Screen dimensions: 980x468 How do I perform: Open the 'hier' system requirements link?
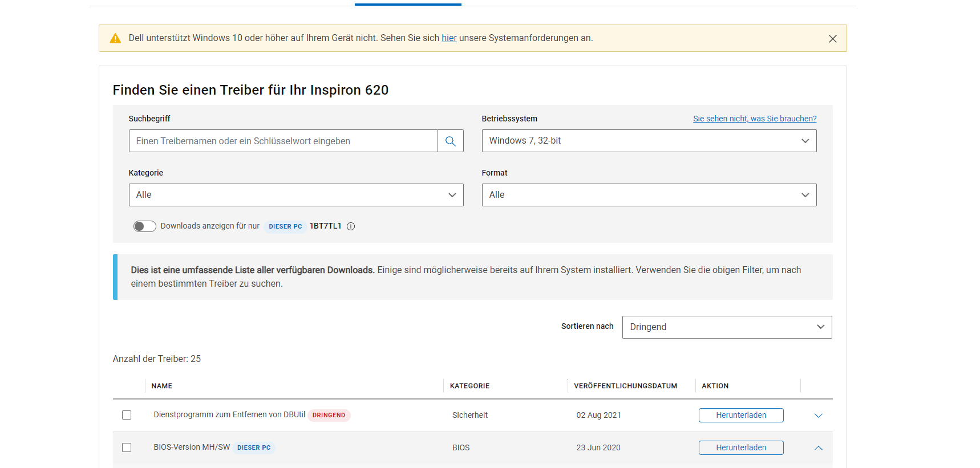pos(449,38)
